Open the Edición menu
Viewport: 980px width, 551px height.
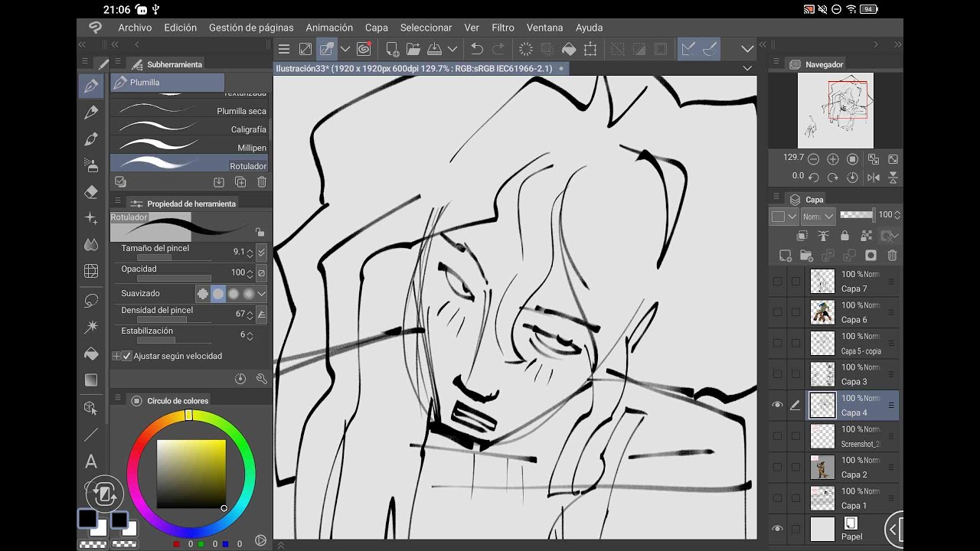[x=181, y=28]
